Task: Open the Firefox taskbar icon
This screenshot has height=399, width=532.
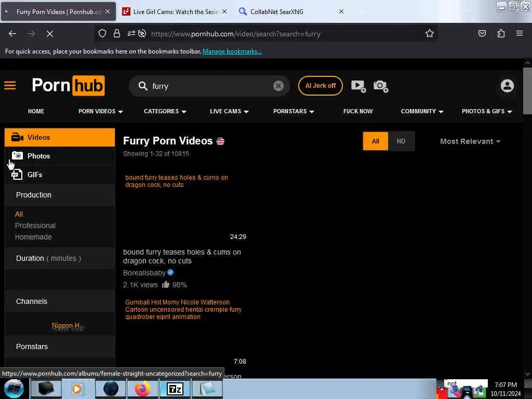Action: [143, 389]
